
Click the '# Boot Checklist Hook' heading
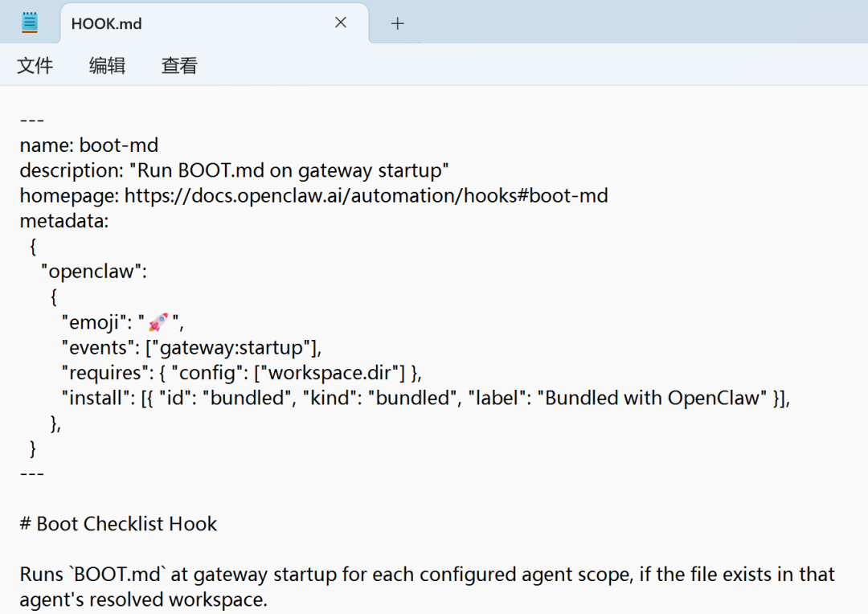tap(118, 524)
